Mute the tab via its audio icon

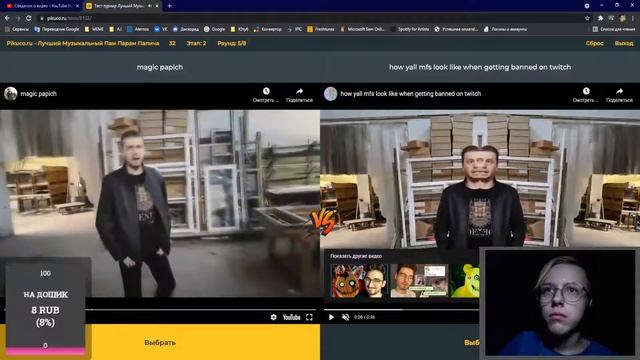coord(149,6)
